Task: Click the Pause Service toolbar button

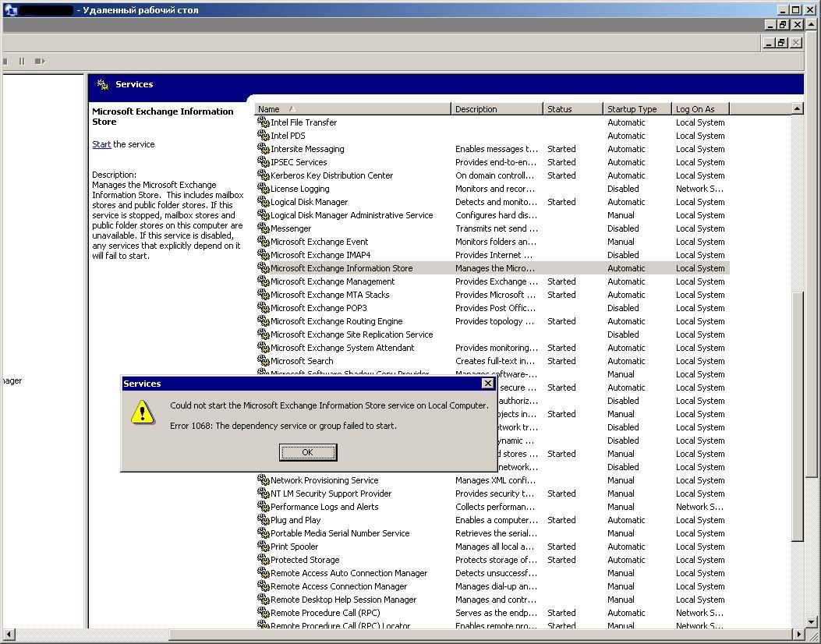Action: (x=22, y=62)
